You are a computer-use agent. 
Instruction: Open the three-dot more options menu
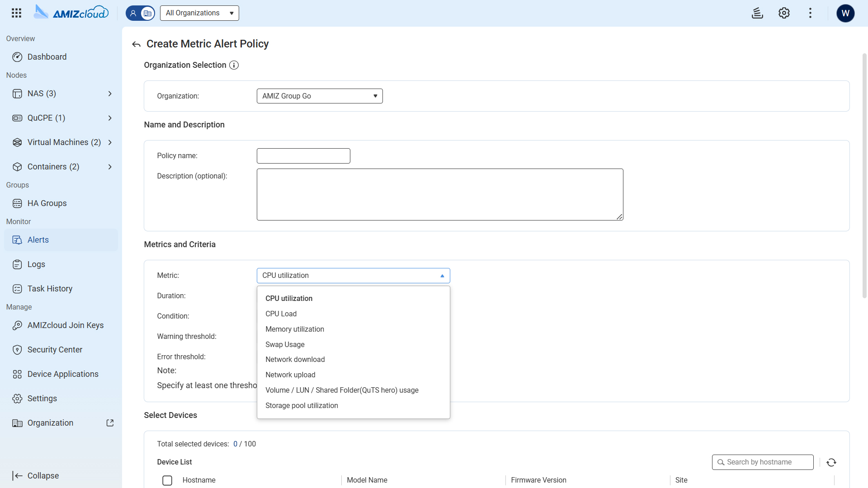pyautogui.click(x=810, y=13)
